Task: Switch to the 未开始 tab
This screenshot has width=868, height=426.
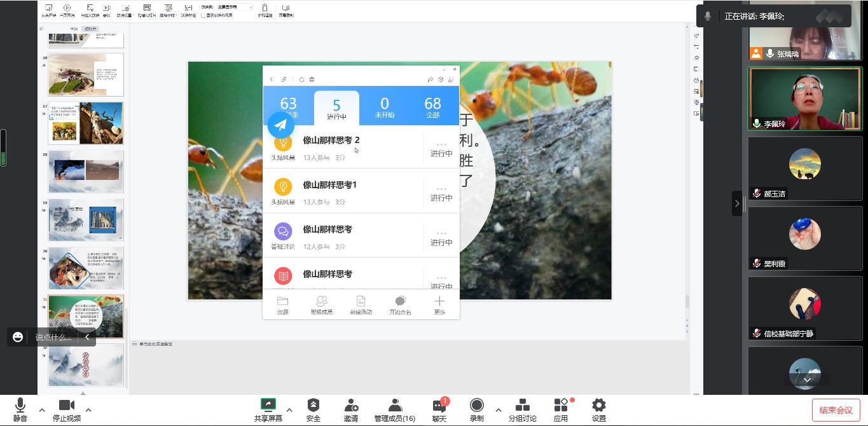Action: [384, 107]
